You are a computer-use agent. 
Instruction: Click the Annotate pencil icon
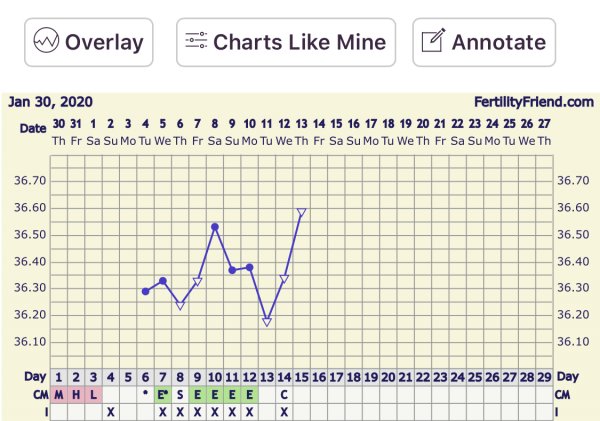(432, 43)
